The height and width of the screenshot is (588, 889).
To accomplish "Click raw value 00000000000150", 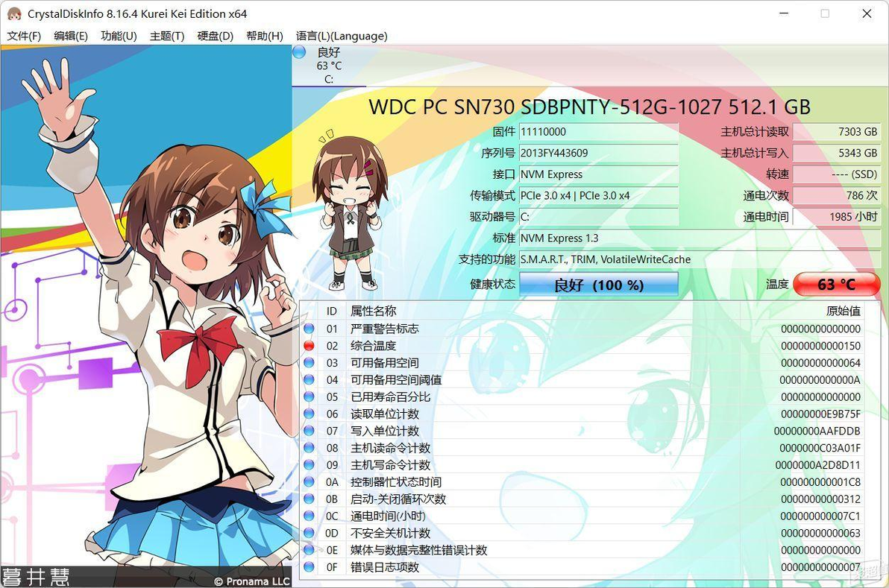I will pyautogui.click(x=820, y=346).
